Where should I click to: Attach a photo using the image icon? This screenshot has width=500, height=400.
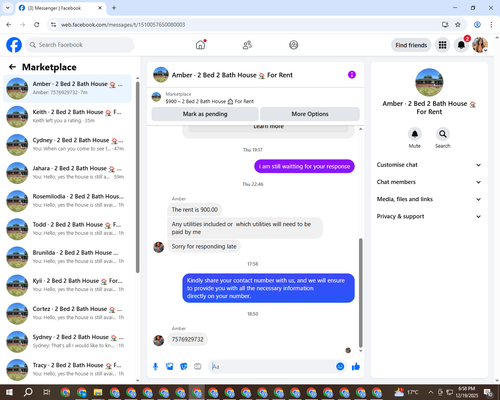coord(170,367)
